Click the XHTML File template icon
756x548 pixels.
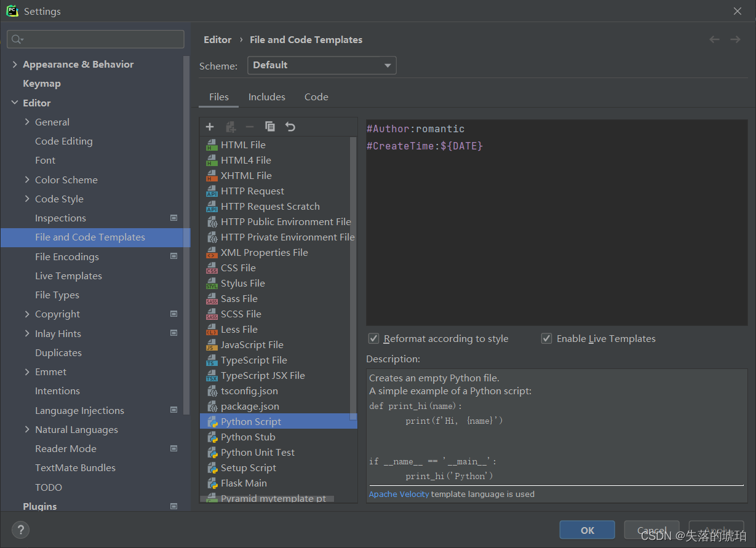pos(212,176)
